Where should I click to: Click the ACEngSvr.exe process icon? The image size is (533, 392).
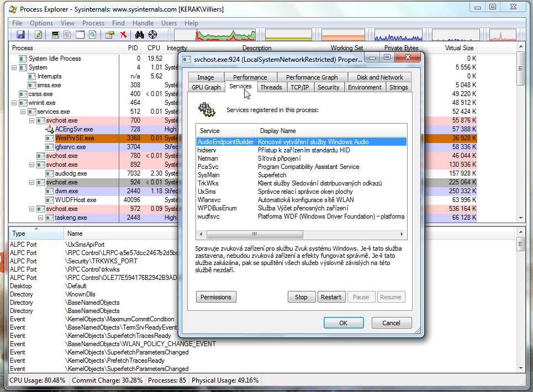pos(50,129)
